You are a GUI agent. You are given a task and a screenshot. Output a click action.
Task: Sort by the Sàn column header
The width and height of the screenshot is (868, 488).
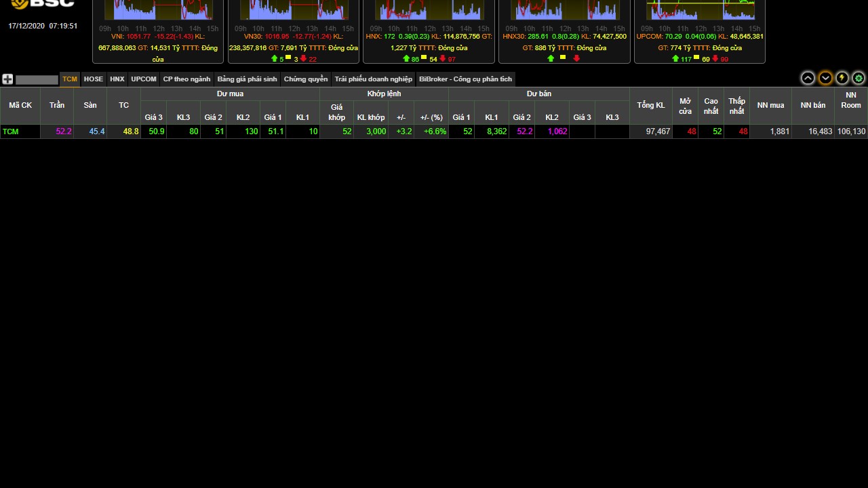click(x=90, y=106)
